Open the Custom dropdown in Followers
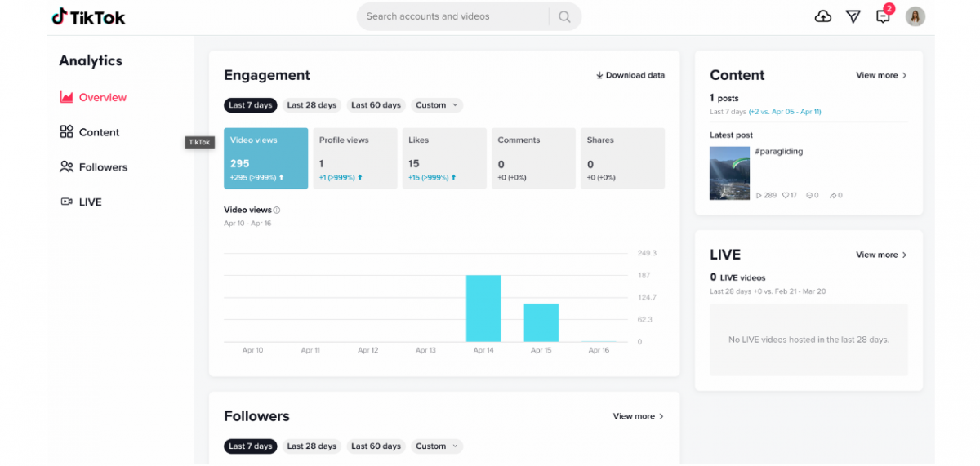The image size is (980, 466). [437, 446]
